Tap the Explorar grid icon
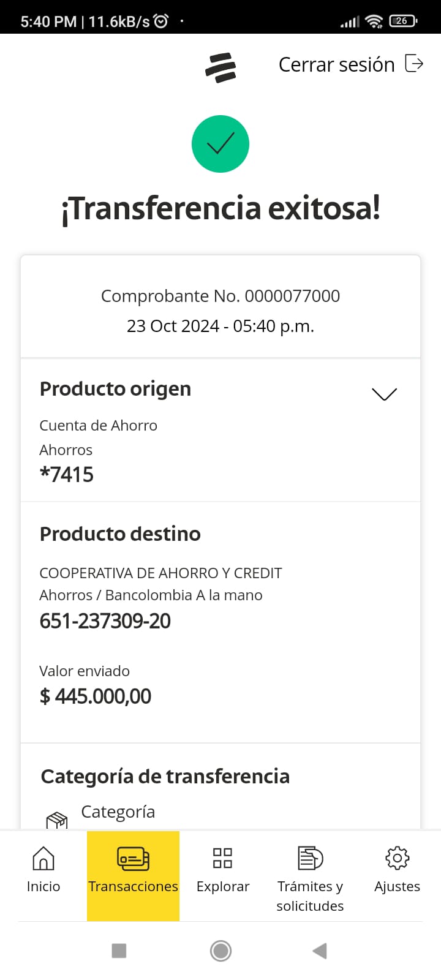The height and width of the screenshot is (980, 441). [x=222, y=858]
